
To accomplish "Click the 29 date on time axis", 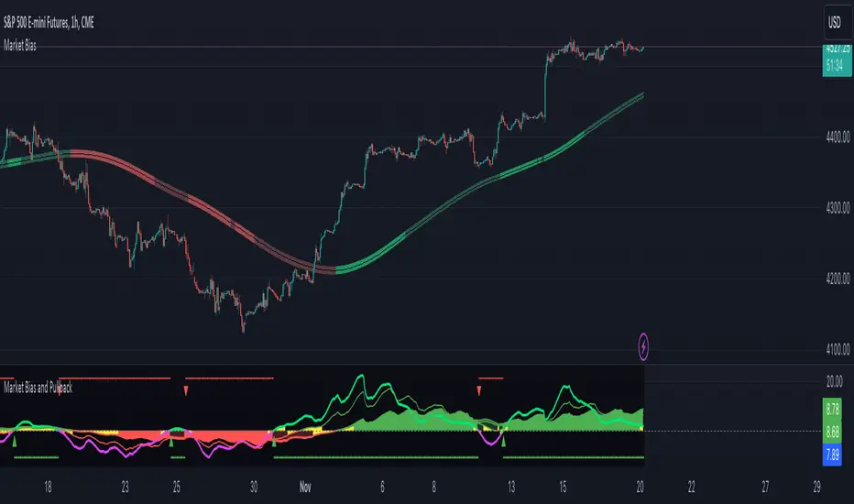I will tap(817, 488).
